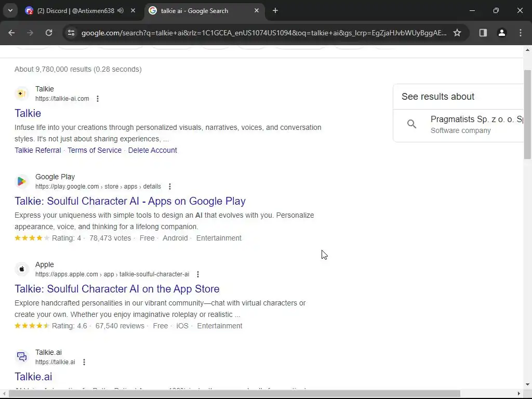
Task: Click the horizontal scroll right arrow
Action: (519, 394)
